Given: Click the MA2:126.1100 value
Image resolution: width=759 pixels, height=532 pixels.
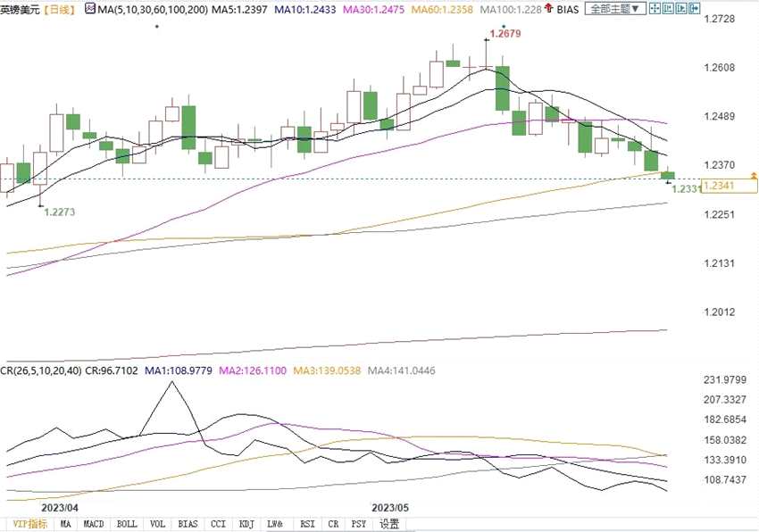Looking at the screenshot, I should click(253, 370).
